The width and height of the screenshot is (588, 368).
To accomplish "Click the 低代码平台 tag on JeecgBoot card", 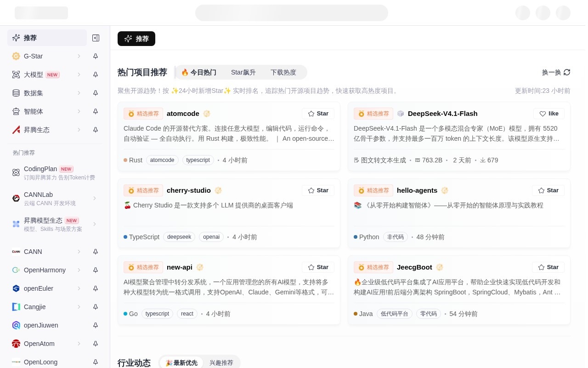I will pyautogui.click(x=395, y=314).
